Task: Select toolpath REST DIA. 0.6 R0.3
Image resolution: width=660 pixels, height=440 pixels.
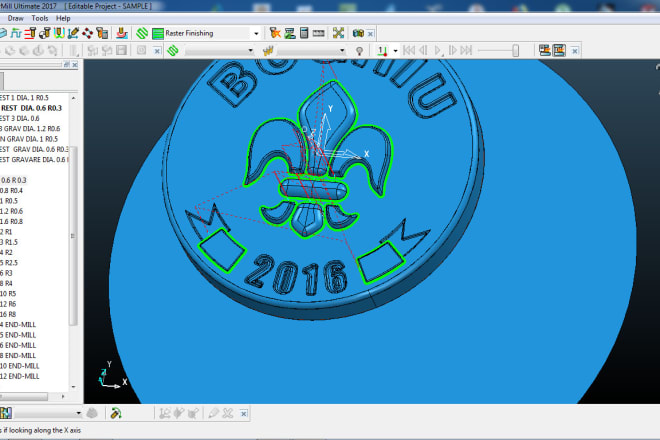Action: 31,108
